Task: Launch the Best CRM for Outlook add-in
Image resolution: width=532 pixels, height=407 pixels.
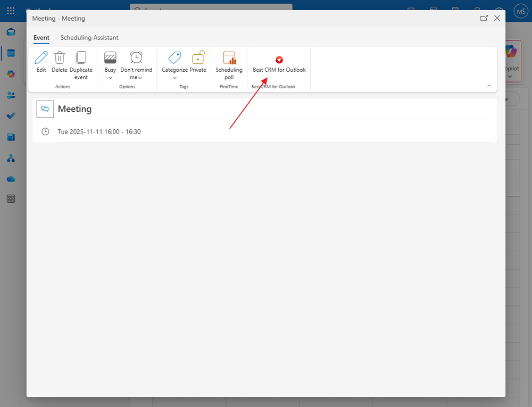Action: point(279,60)
